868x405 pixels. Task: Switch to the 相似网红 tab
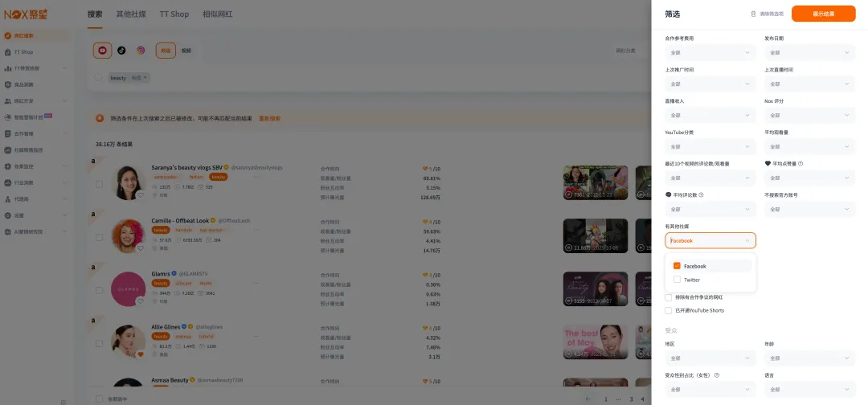tap(219, 14)
